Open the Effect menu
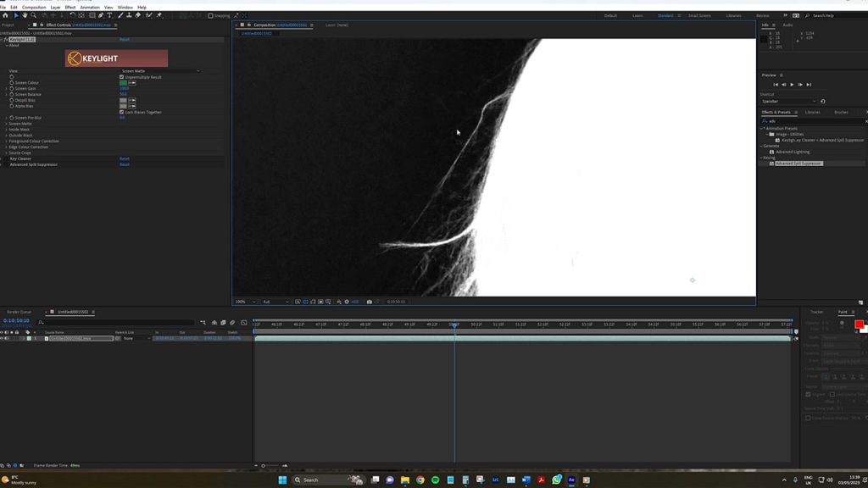 [x=70, y=7]
